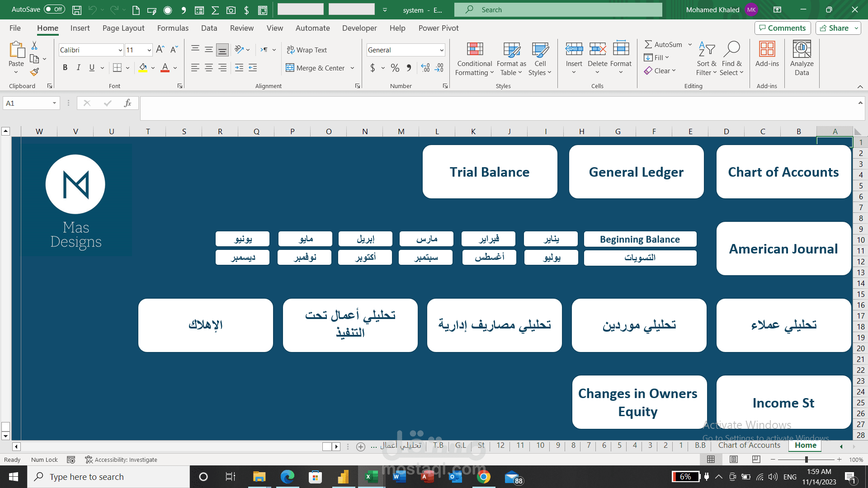Open the font size dropdown

click(149, 50)
